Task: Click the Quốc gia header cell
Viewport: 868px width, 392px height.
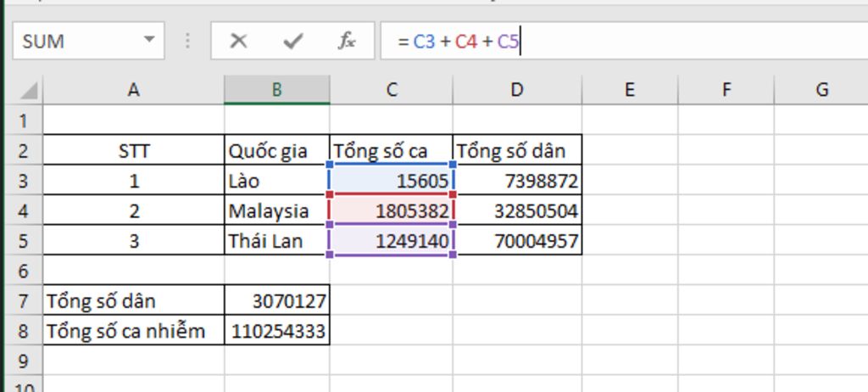Action: tap(277, 149)
